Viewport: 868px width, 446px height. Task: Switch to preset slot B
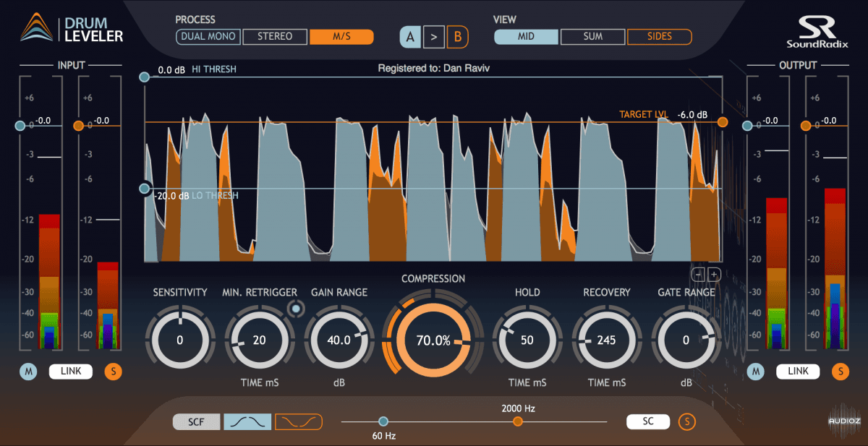point(457,36)
